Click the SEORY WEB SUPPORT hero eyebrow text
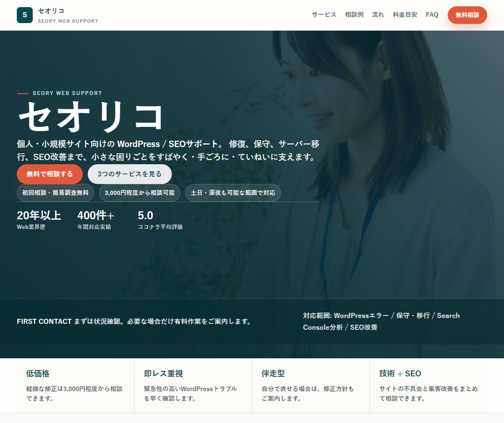Image resolution: width=504 pixels, height=423 pixels. point(67,93)
